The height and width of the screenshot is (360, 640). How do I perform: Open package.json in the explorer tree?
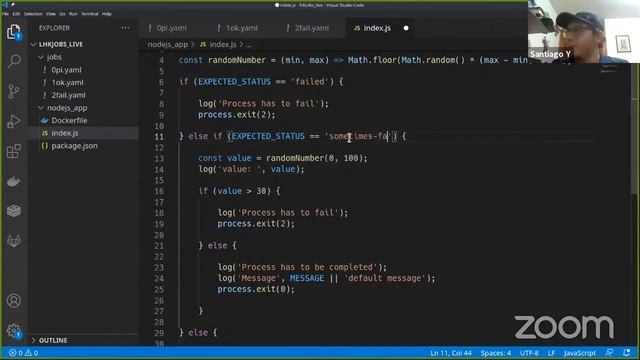[74, 146]
